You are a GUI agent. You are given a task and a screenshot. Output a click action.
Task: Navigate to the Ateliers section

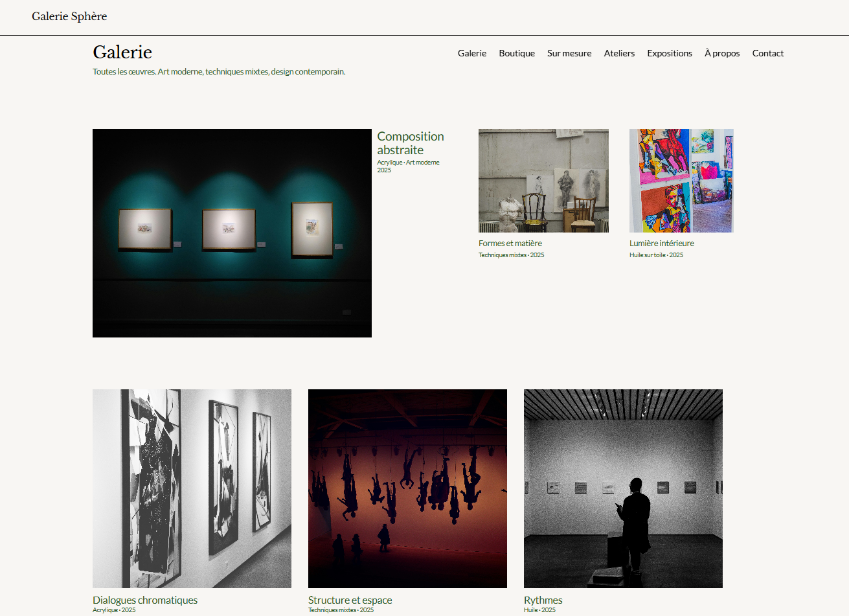pos(619,53)
